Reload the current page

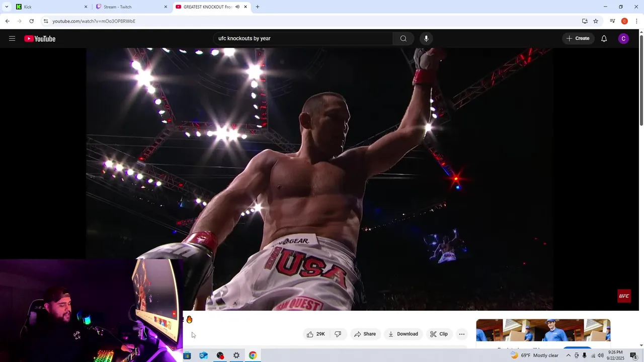click(31, 21)
